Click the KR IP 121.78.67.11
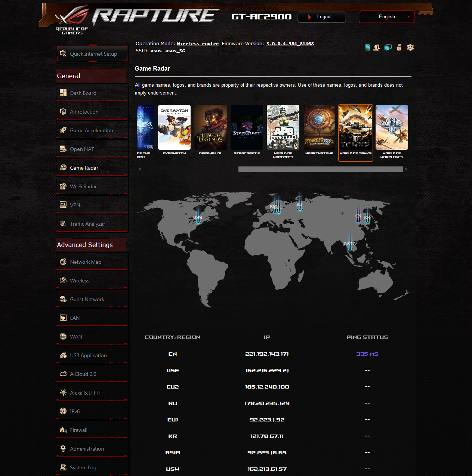Image resolution: width=472 pixels, height=476 pixels. [267, 436]
